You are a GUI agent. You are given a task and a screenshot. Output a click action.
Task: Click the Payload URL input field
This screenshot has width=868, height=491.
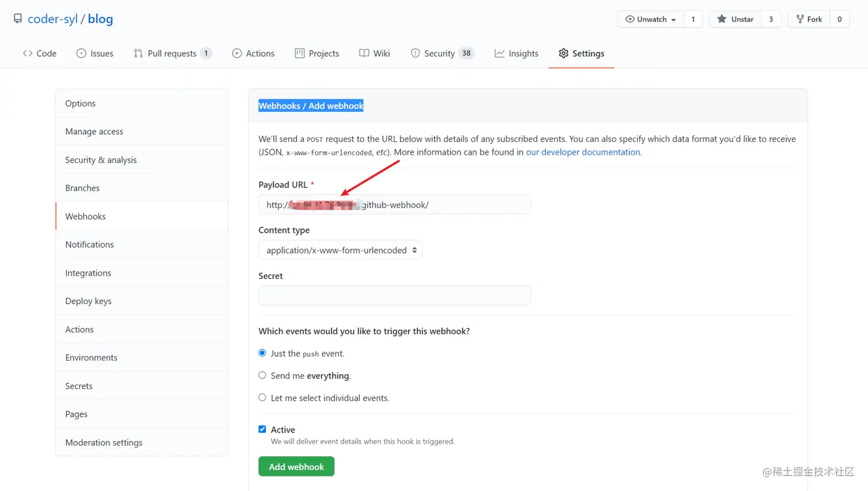tap(394, 205)
